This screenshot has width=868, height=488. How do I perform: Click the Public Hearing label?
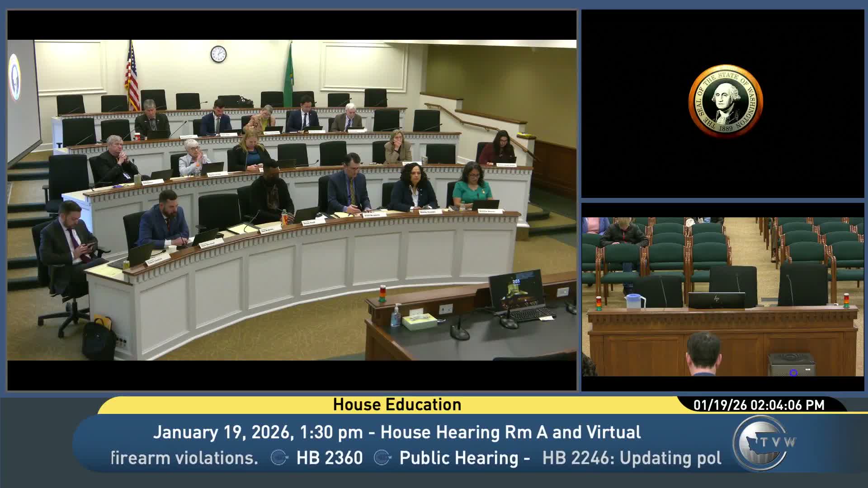(x=459, y=458)
